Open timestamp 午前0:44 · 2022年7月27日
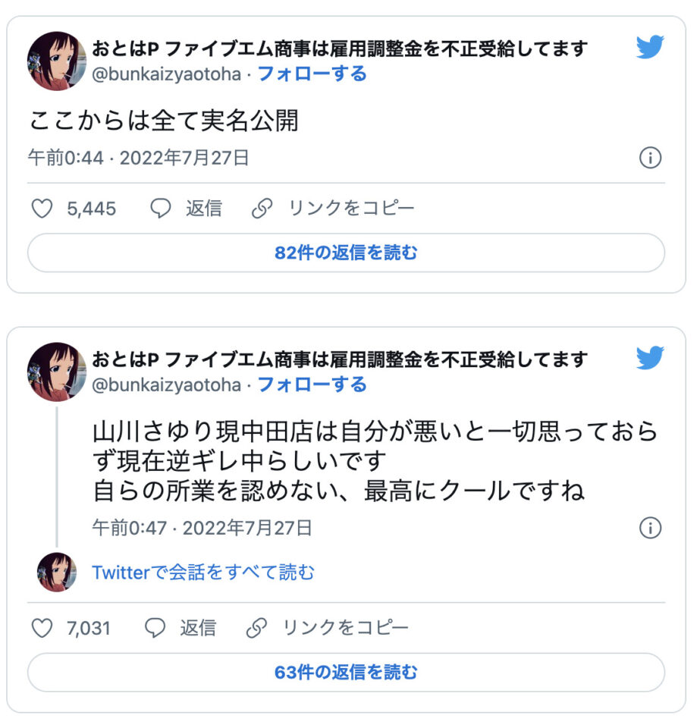Screen dimensions: 700x728 [139, 158]
